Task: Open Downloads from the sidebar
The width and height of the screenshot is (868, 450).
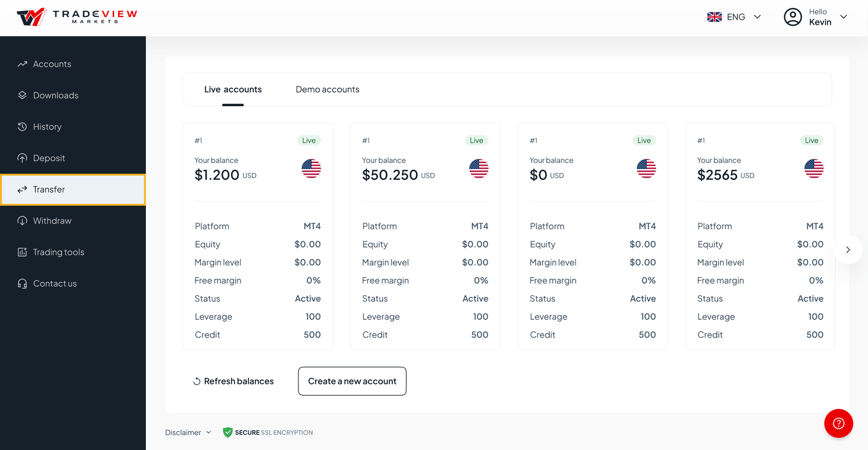Action: pyautogui.click(x=55, y=96)
